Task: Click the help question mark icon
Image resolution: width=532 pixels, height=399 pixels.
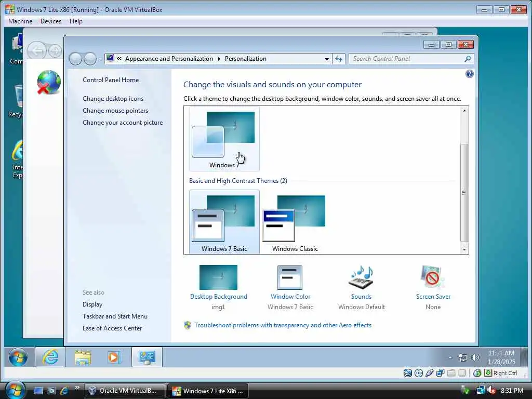Action: tap(469, 74)
